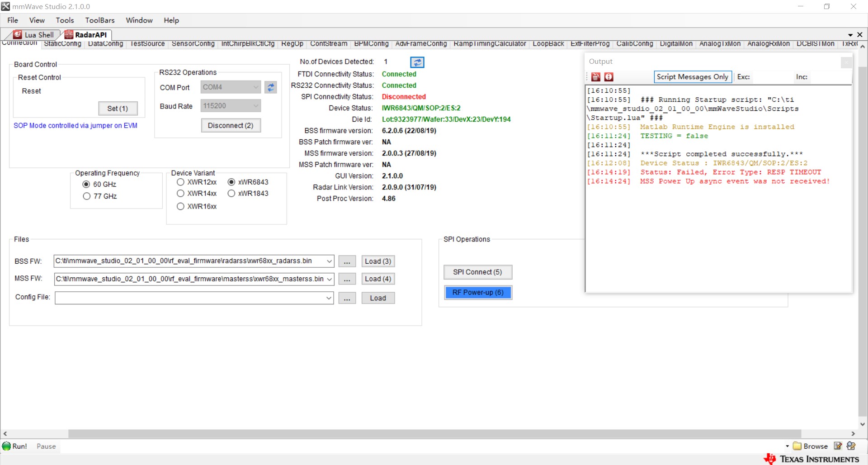Screen dimensions: 868x465
Task: Click the Set (1) reset button
Action: (118, 109)
